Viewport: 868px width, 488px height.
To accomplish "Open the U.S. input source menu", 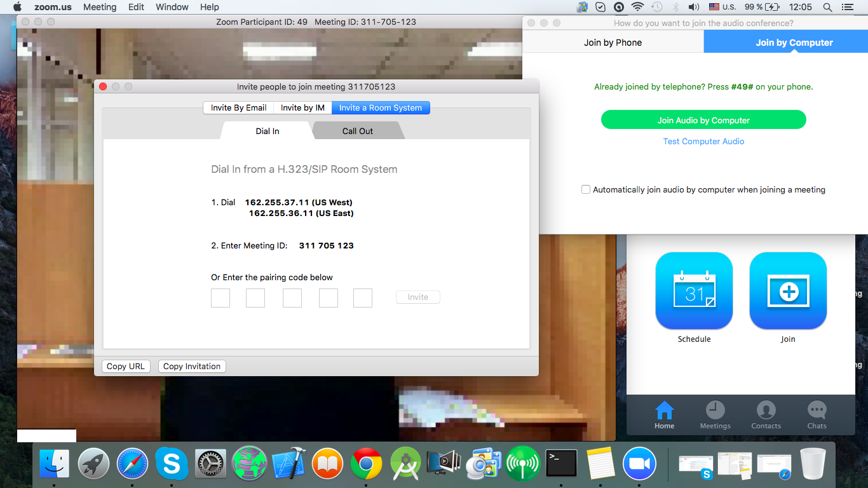I will point(722,7).
